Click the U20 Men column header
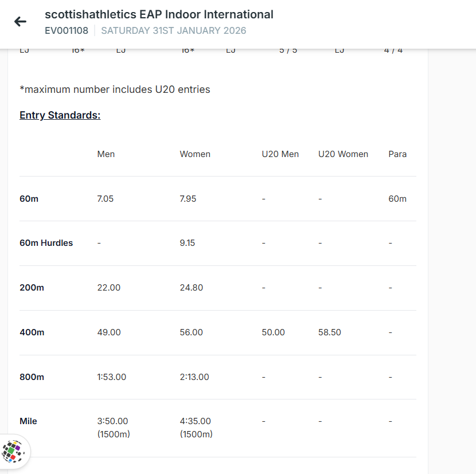 [280, 154]
